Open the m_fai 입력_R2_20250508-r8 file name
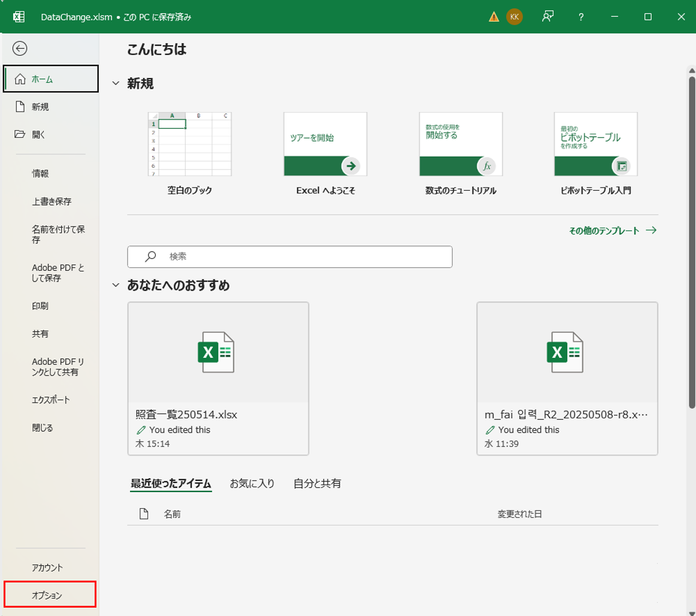The width and height of the screenshot is (696, 616). (x=566, y=415)
